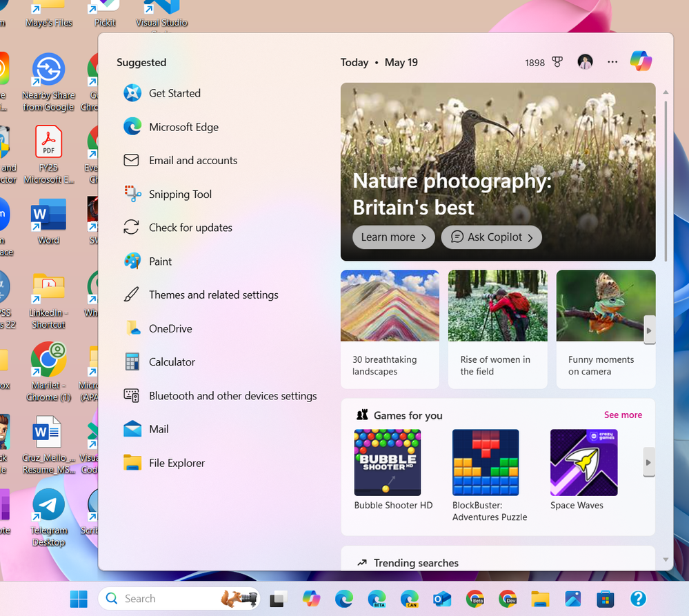Launch Copilot from the taskbar
The image size is (689, 616).
[311, 599]
